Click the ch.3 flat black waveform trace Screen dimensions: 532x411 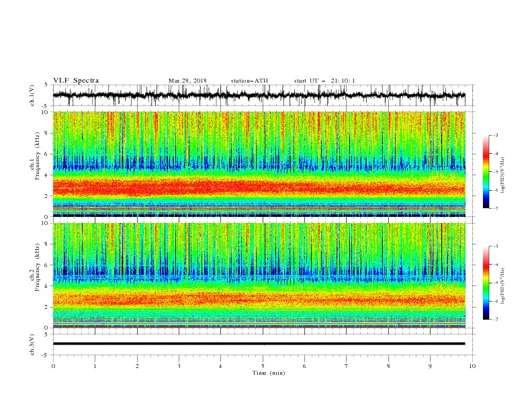pyautogui.click(x=259, y=344)
